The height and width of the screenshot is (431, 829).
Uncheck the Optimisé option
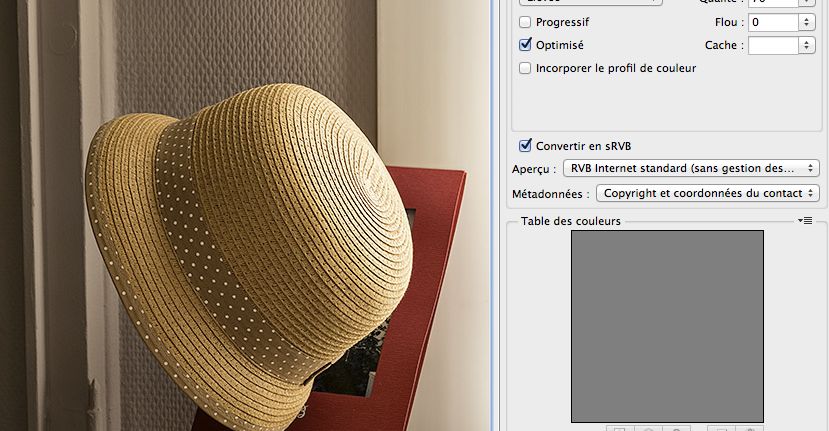tap(525, 45)
